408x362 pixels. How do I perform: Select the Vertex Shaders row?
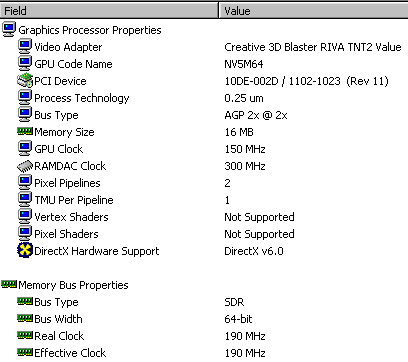pyautogui.click(x=204, y=217)
